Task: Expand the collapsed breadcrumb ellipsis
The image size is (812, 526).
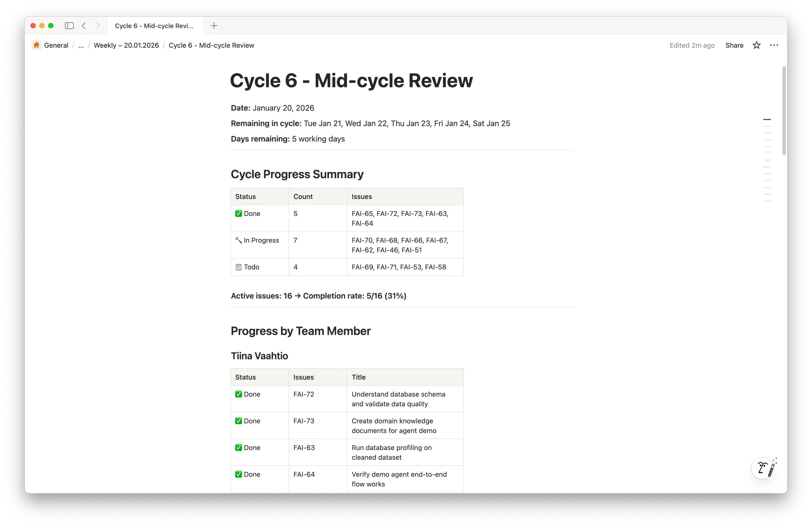Action: 81,45
